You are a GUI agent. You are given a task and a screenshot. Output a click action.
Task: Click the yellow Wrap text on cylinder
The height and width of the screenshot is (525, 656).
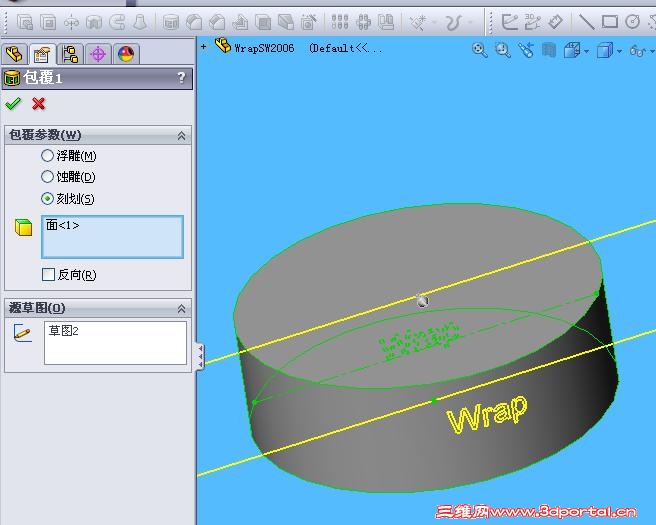487,413
